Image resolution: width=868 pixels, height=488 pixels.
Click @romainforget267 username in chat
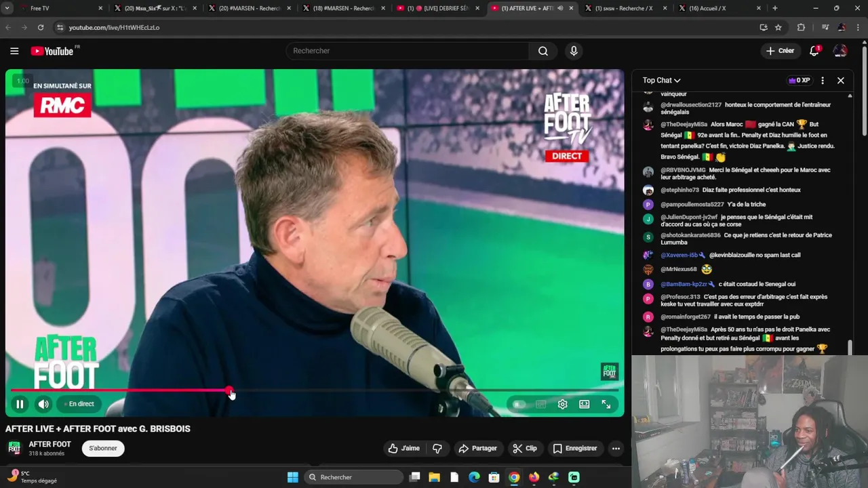point(686,317)
